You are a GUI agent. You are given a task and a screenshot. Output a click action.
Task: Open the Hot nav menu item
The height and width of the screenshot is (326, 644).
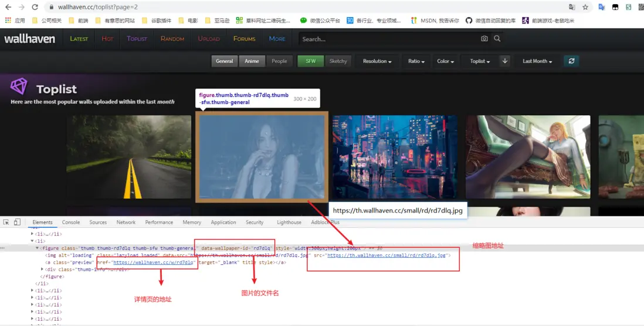tap(107, 39)
